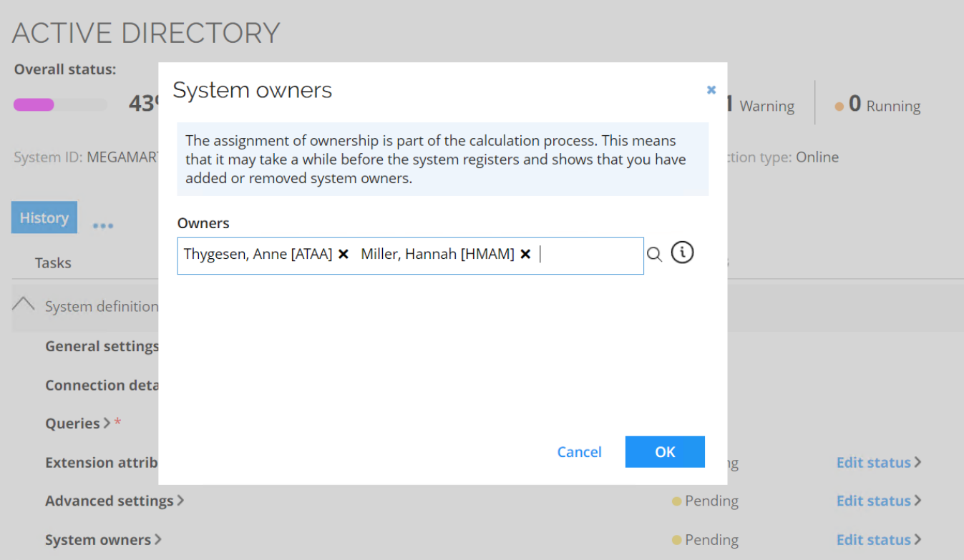Show info about Owners field
Image resolution: width=964 pixels, height=560 pixels.
683,252
